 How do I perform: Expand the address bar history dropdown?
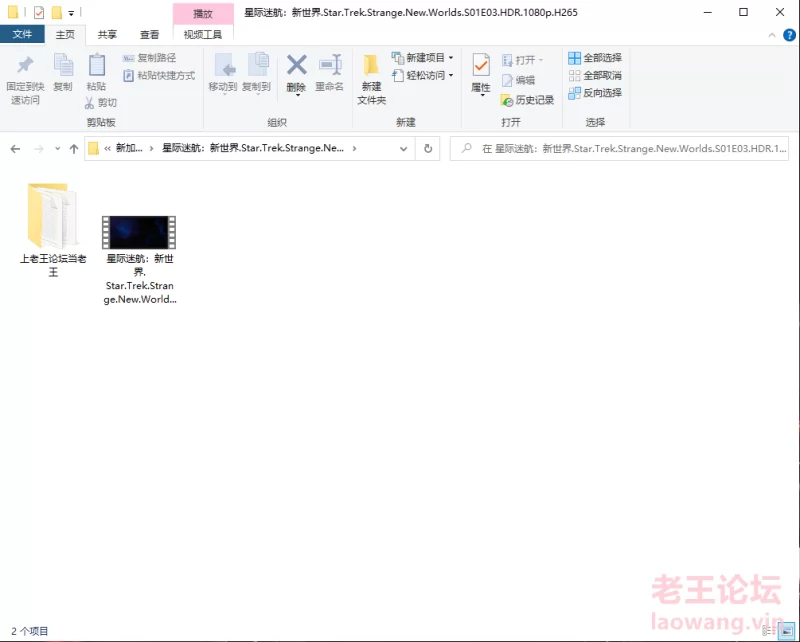pyautogui.click(x=404, y=149)
